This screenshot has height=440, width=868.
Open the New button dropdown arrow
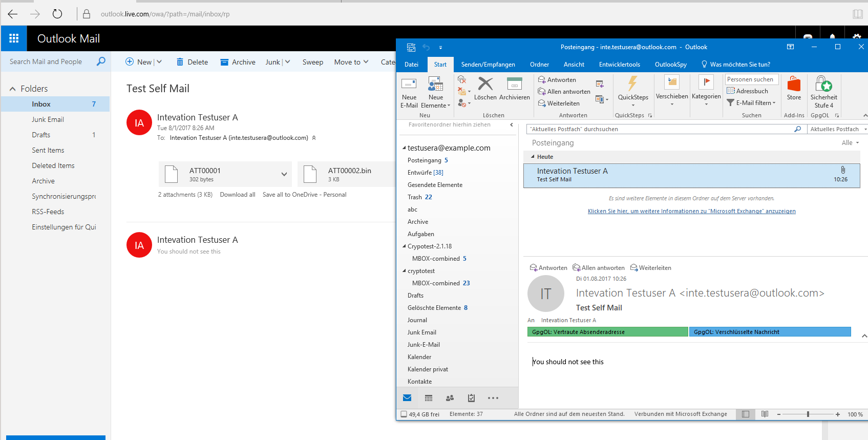pos(159,62)
